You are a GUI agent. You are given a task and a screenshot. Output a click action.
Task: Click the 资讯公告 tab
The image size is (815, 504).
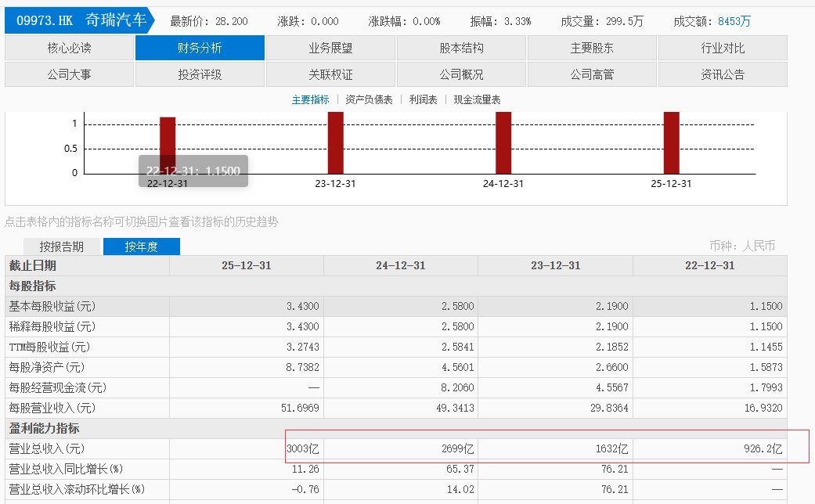[x=722, y=74]
